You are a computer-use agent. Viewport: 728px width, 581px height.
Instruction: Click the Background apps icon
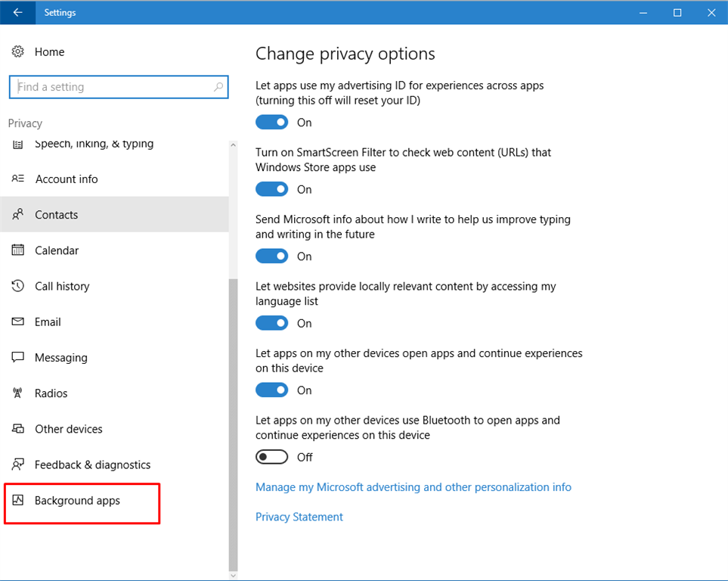pos(17,500)
